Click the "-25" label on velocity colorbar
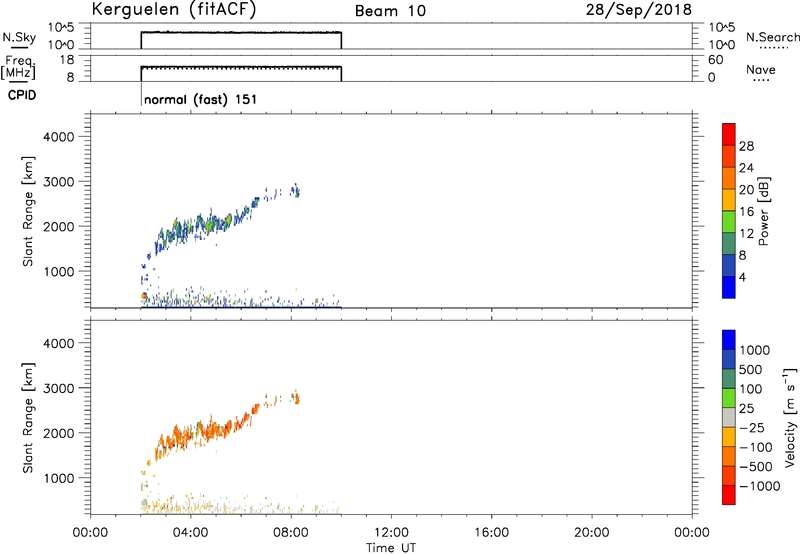The image size is (800, 554). pos(752,427)
